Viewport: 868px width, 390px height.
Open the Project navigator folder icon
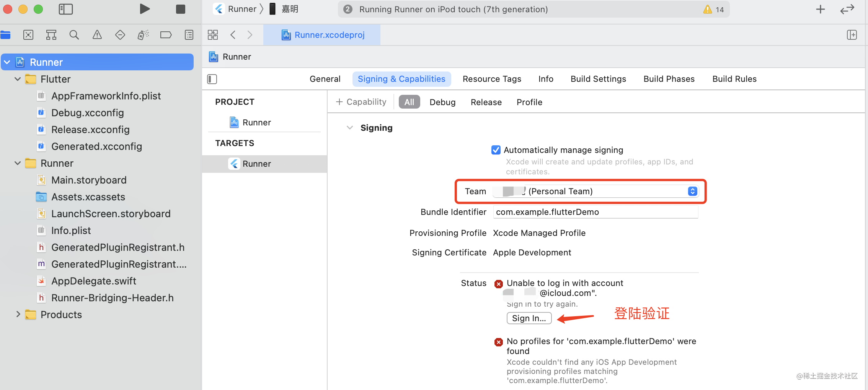6,35
